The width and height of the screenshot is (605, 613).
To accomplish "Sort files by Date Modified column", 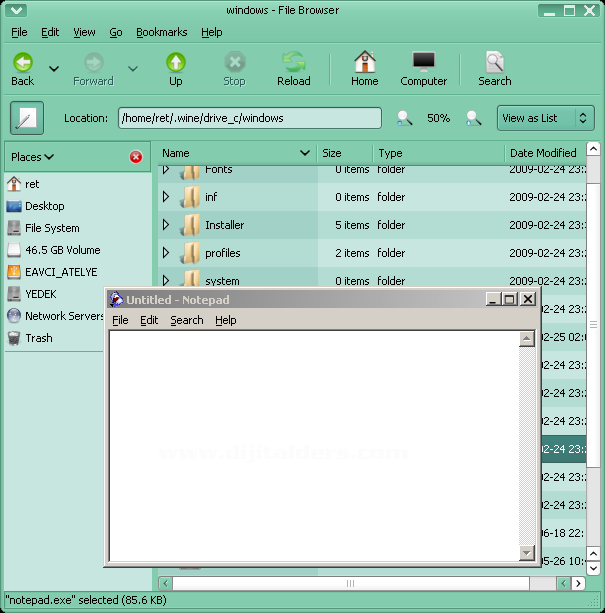I will 543,153.
